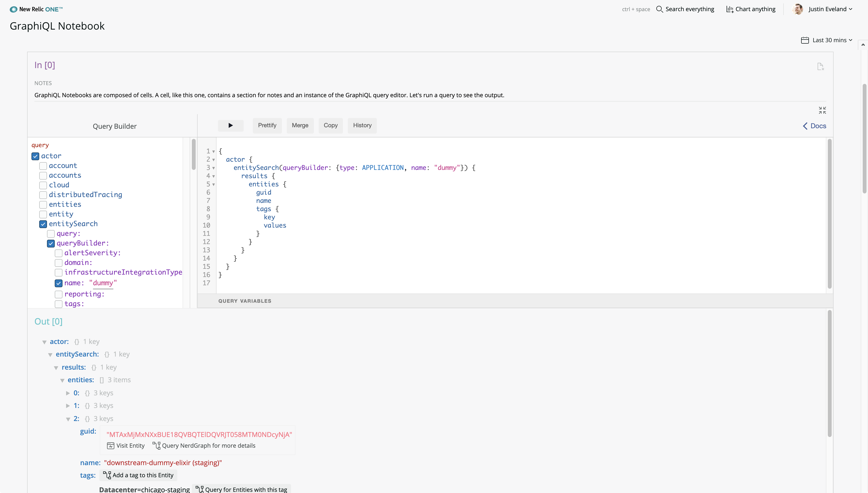Click the Datacenter=chicago-staging tag
The width and height of the screenshot is (868, 493).
(x=144, y=490)
